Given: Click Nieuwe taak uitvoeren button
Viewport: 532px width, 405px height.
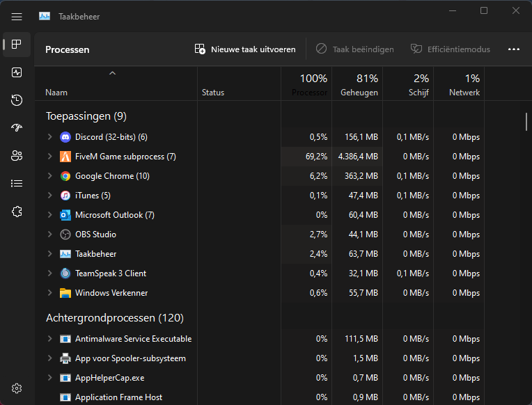Looking at the screenshot, I should (245, 49).
